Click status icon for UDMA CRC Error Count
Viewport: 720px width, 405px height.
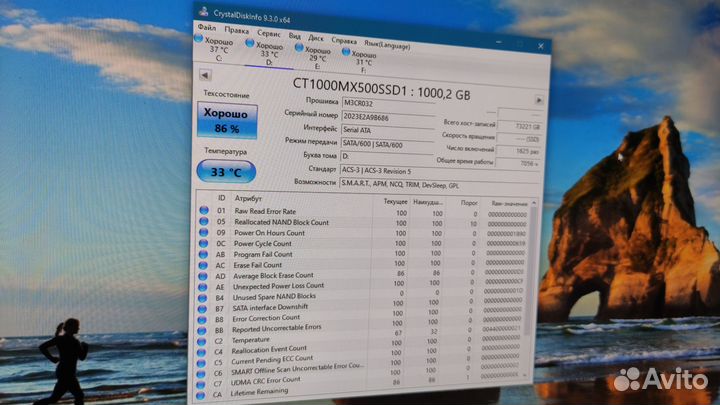click(x=200, y=385)
